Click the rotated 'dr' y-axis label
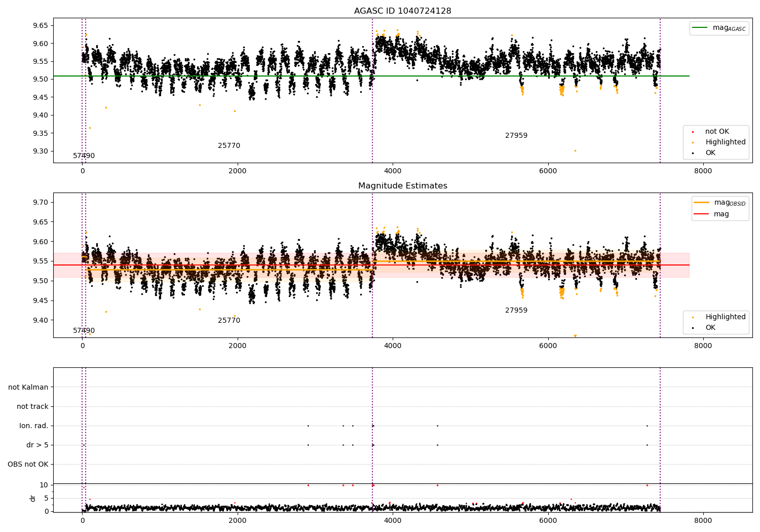Viewport: 760px width, 532px height. click(33, 498)
